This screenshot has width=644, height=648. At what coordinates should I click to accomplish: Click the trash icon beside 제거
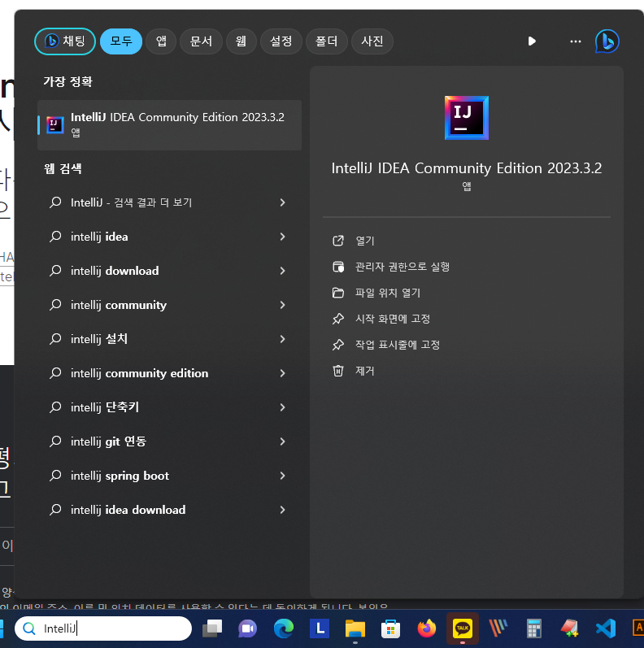[x=338, y=371]
